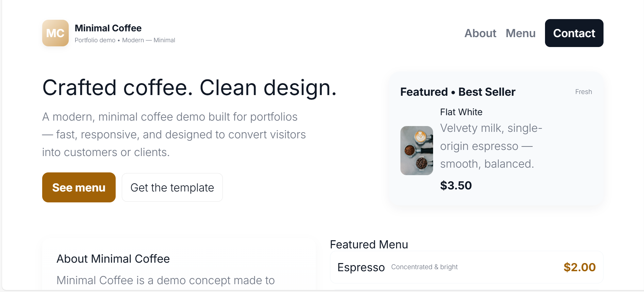644x292 pixels.
Task: Open the About navigation link
Action: (480, 33)
